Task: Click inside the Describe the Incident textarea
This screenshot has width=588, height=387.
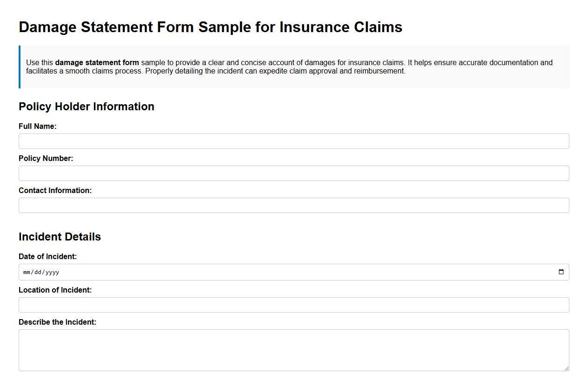Action: [294, 349]
